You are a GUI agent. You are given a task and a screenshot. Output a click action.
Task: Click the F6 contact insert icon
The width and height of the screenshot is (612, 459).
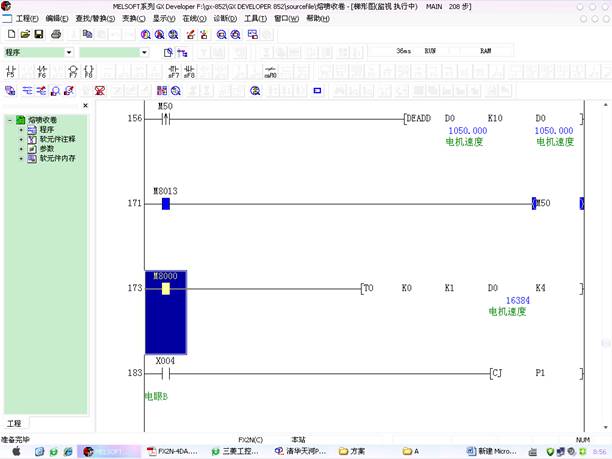(42, 71)
